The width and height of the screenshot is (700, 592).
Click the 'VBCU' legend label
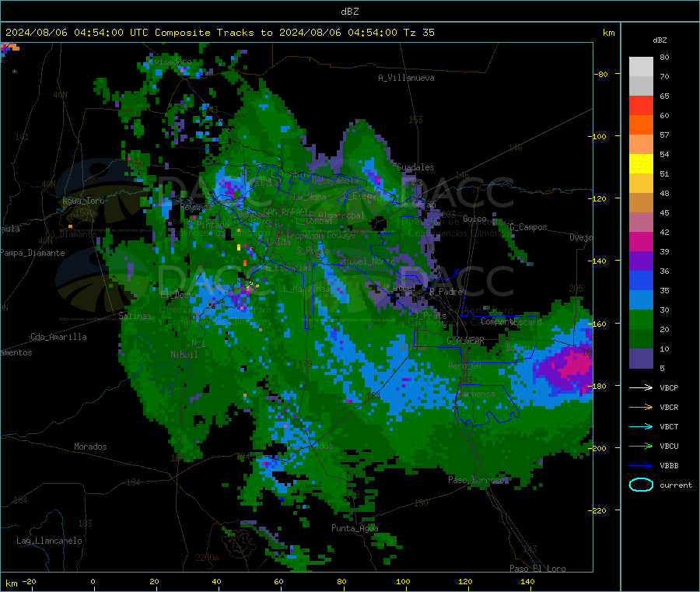(x=669, y=446)
